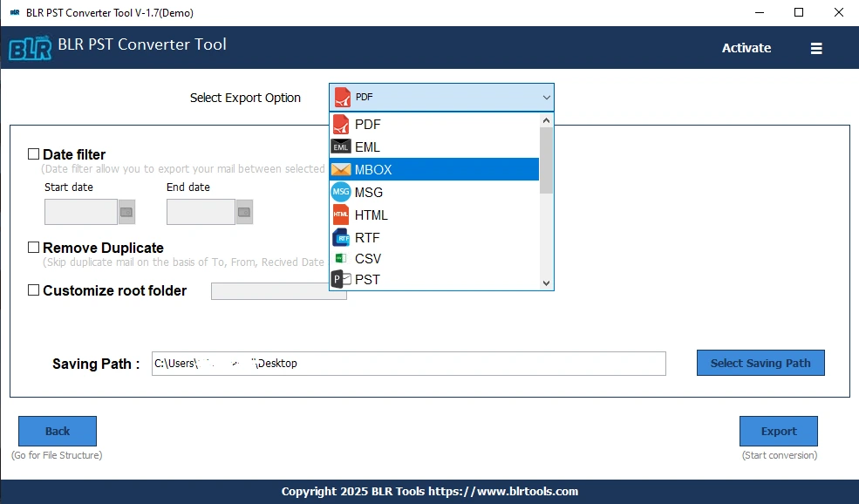859x504 pixels.
Task: Select the MBOX envelope icon
Action: (341, 169)
